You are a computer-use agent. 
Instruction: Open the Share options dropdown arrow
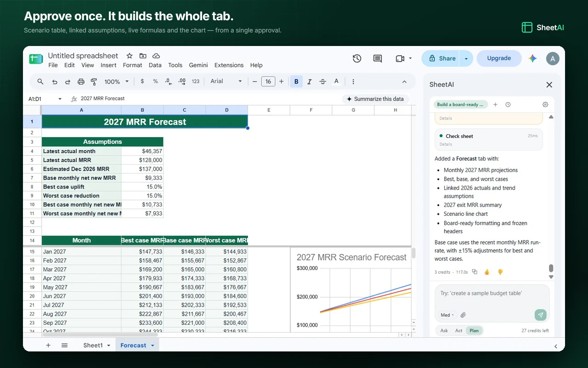point(466,58)
